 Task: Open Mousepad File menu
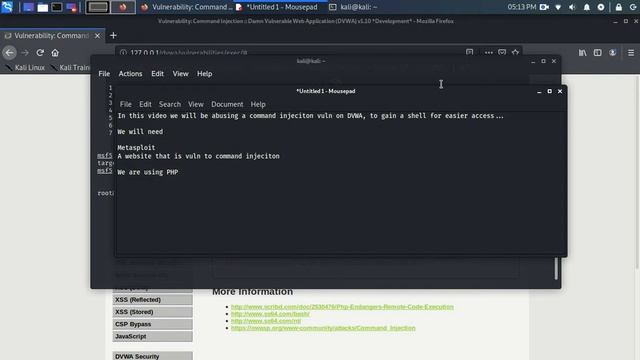126,104
